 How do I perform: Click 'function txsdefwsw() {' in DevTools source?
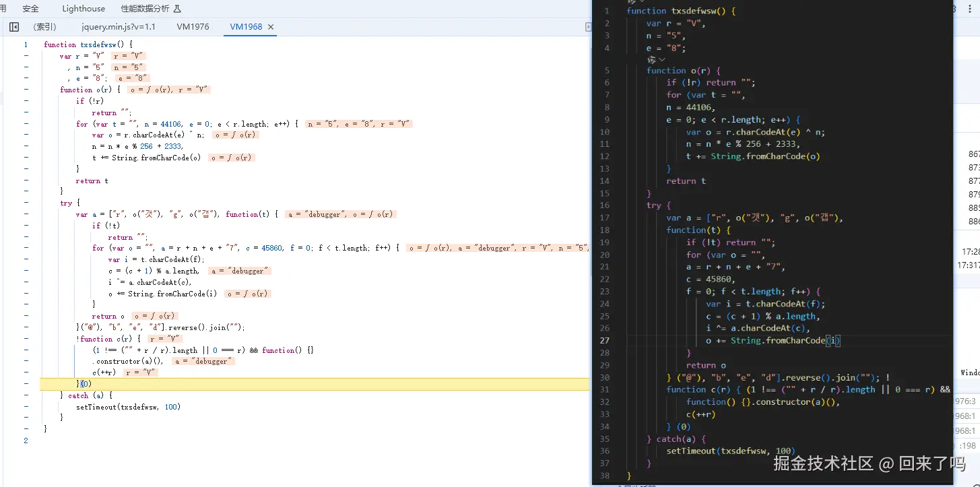pos(88,44)
